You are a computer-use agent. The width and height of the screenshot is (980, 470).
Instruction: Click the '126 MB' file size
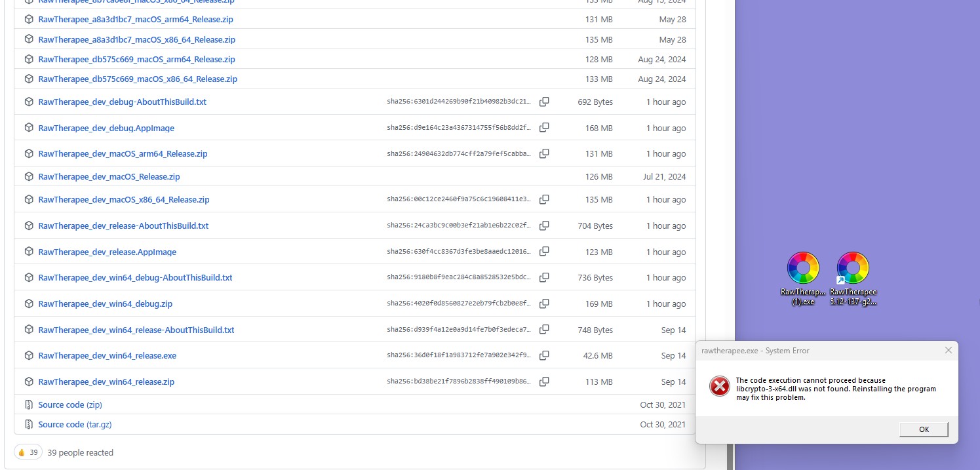click(599, 177)
